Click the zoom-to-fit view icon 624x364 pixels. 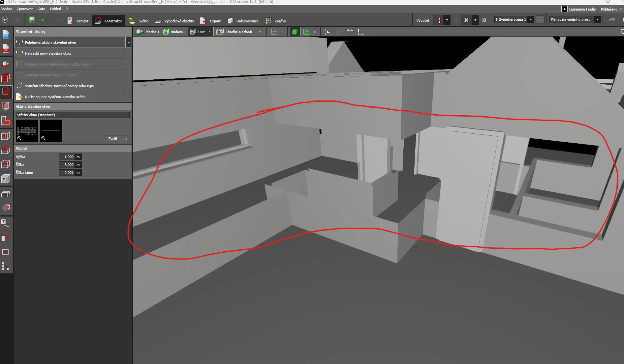coord(328,32)
